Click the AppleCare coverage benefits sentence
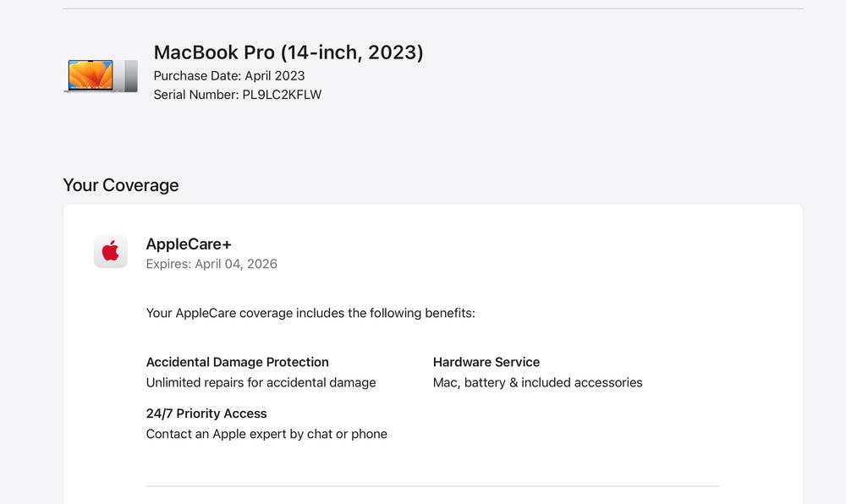Screen dimensions: 846x504 pyautogui.click(x=310, y=313)
